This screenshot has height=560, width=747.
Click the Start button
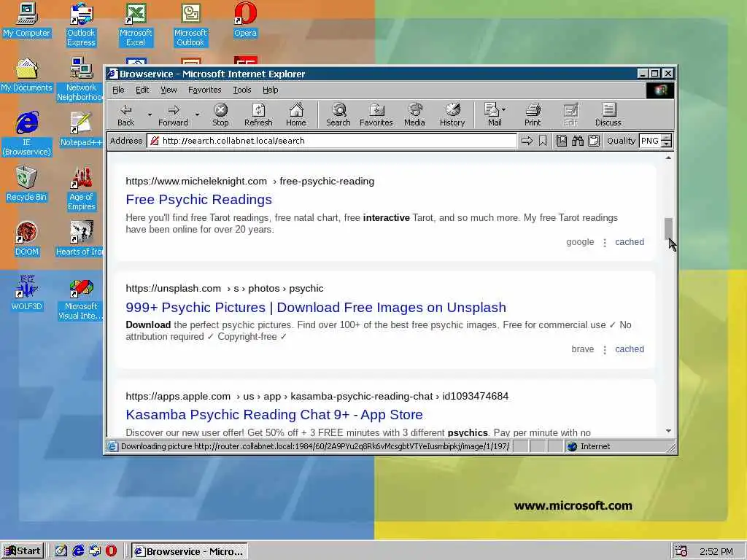tap(23, 551)
